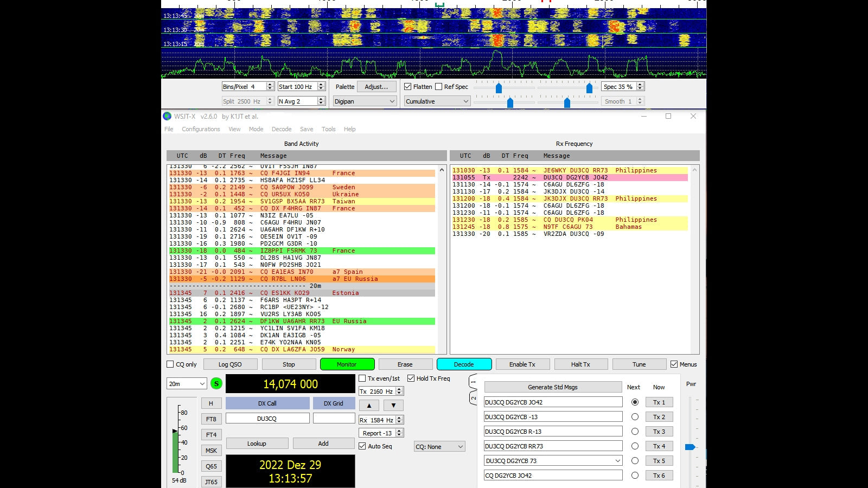Click the Lookup button

257,443
